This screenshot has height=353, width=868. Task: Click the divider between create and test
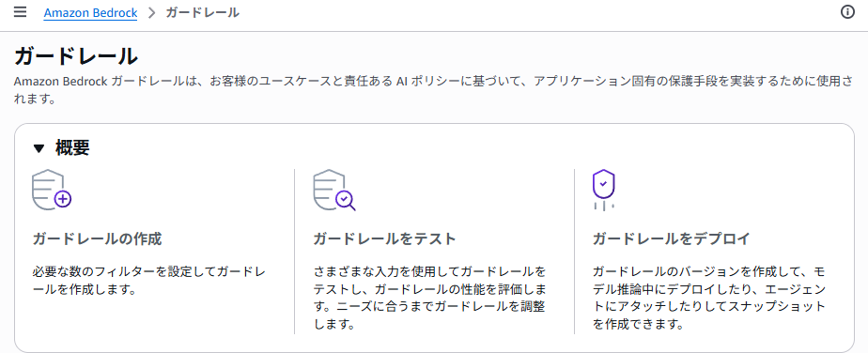coord(295,252)
